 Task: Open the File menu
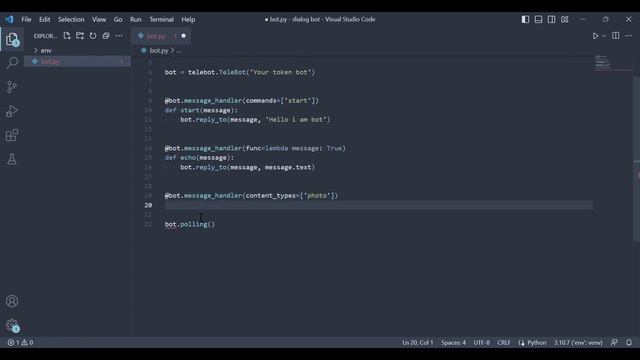point(26,19)
